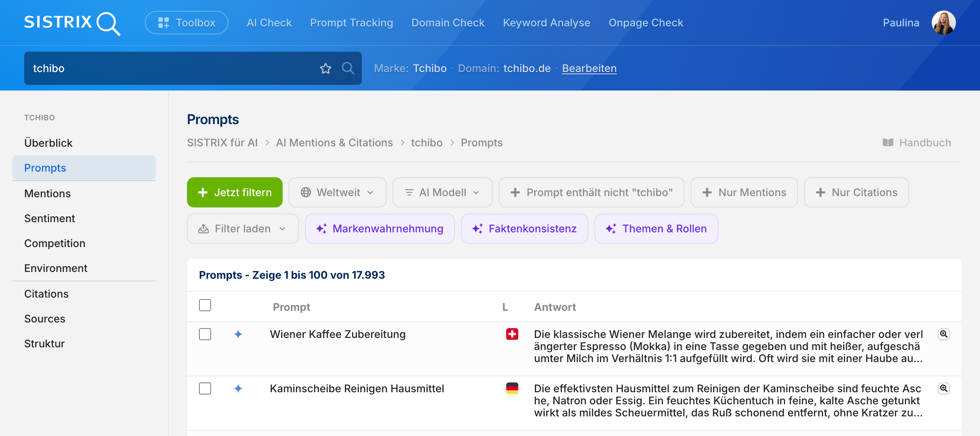This screenshot has width=980, height=436.
Task: Click the German flag in Kaminscheibe row
Action: click(512, 388)
